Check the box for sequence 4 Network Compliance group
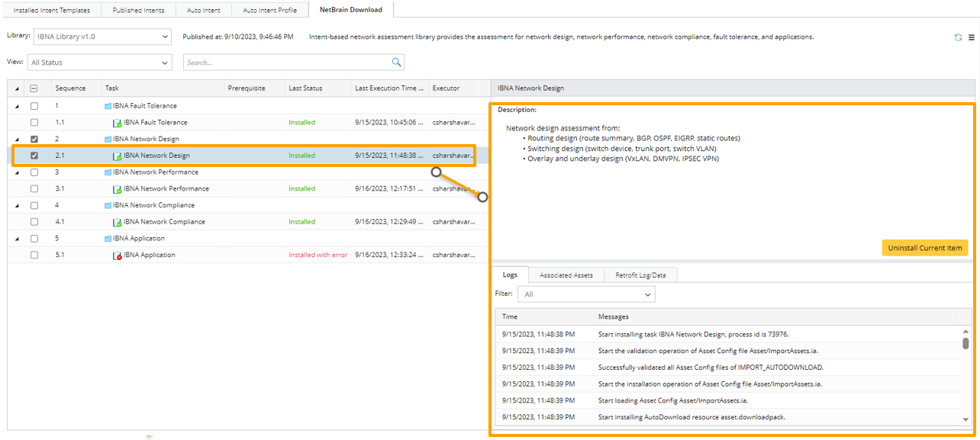Image resolution: width=980 pixels, height=440 pixels. pos(34,205)
